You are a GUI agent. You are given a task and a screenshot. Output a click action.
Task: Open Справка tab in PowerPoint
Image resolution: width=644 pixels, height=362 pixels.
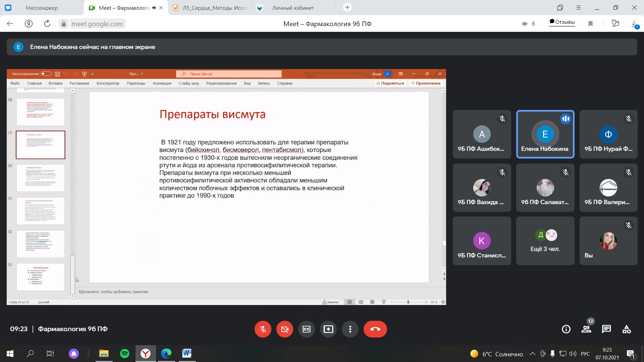coord(284,83)
